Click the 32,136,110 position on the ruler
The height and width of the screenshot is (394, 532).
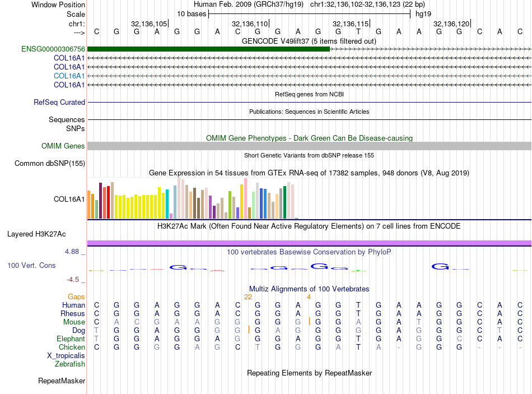(250, 24)
